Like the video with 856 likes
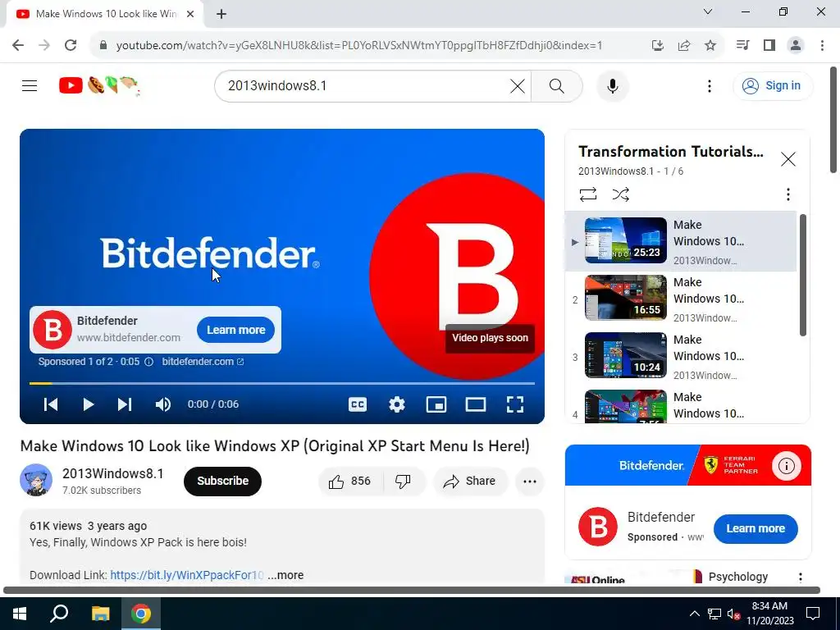Image resolution: width=840 pixels, height=630 pixels. click(350, 481)
